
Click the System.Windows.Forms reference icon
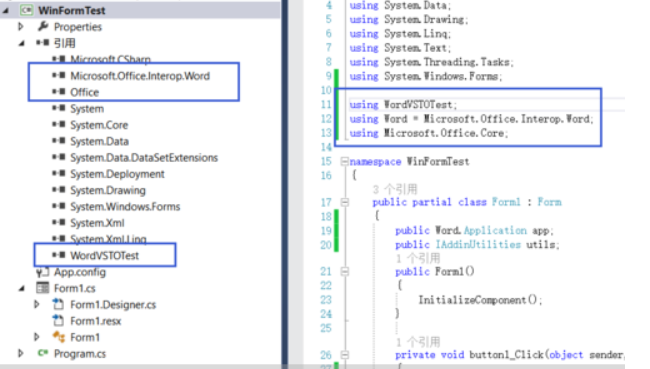click(59, 206)
